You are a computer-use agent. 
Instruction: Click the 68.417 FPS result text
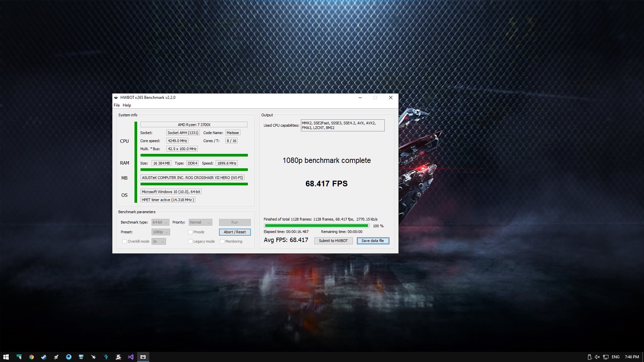pyautogui.click(x=326, y=184)
